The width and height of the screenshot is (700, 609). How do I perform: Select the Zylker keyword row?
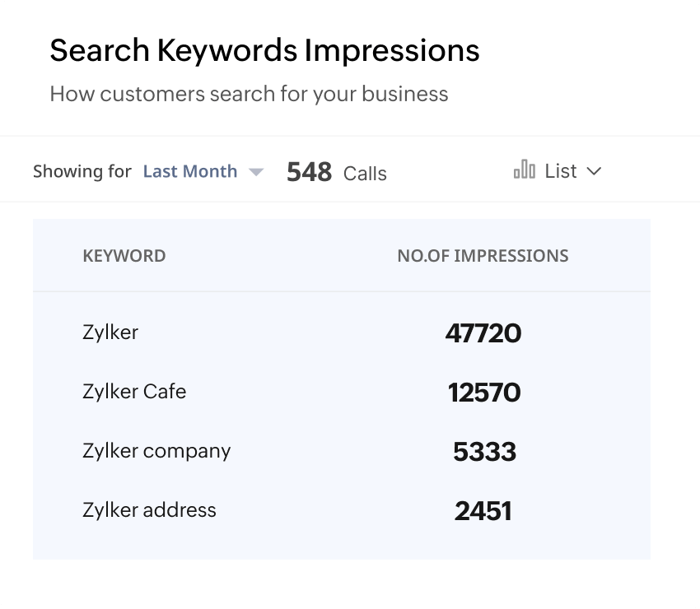coord(110,332)
